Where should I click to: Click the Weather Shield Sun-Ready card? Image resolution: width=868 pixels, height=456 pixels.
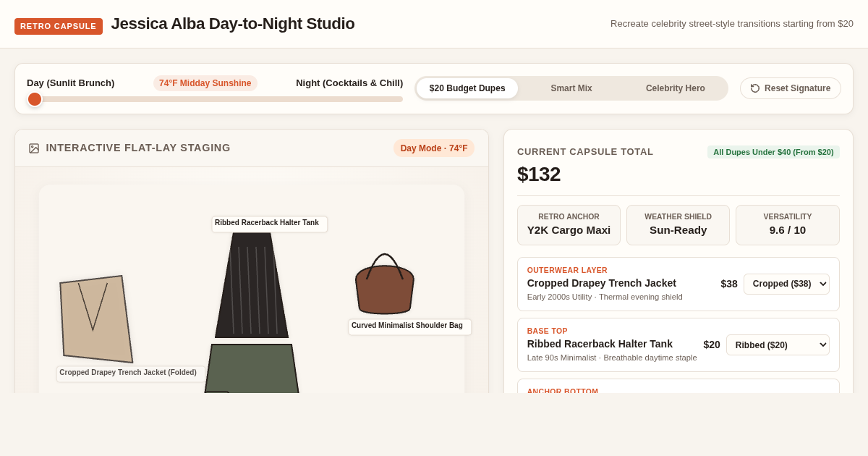678,225
